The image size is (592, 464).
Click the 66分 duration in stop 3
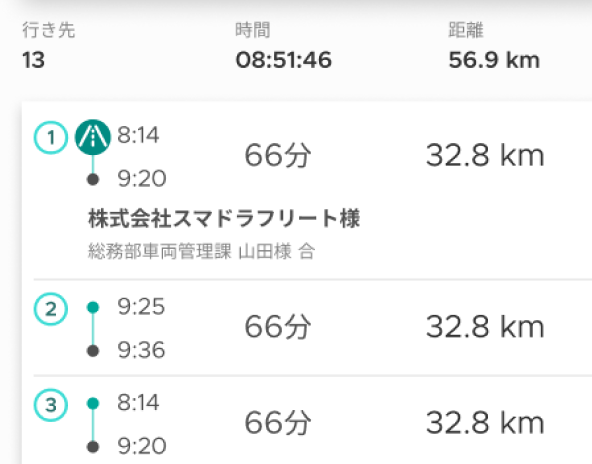click(278, 423)
